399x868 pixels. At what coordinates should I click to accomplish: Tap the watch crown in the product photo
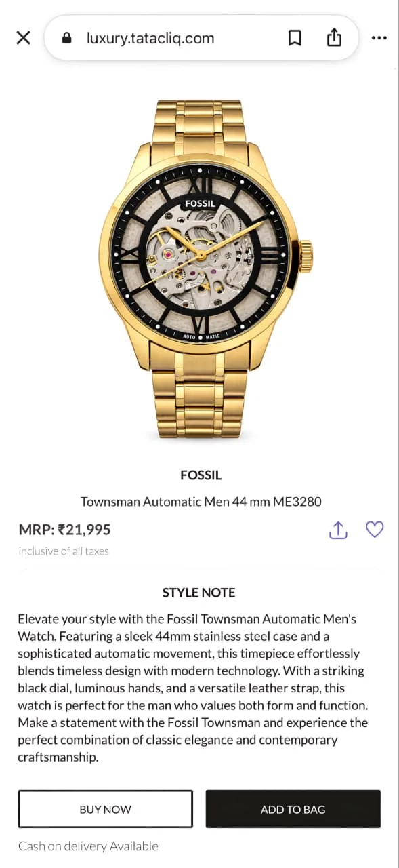(x=306, y=256)
